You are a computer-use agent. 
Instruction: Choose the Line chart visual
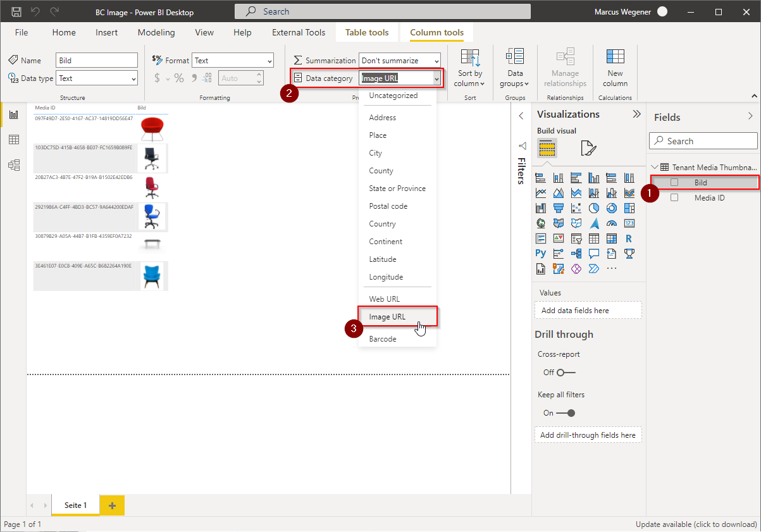[541, 193]
